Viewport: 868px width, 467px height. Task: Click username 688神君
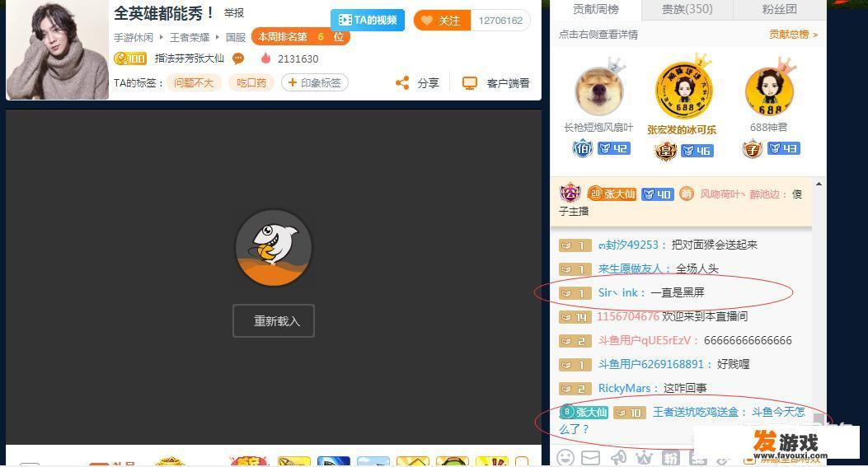click(768, 128)
